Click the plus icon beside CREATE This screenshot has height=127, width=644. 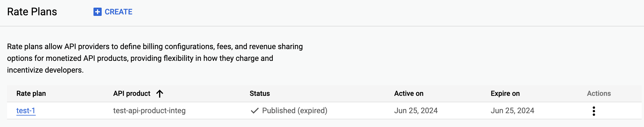point(97,12)
